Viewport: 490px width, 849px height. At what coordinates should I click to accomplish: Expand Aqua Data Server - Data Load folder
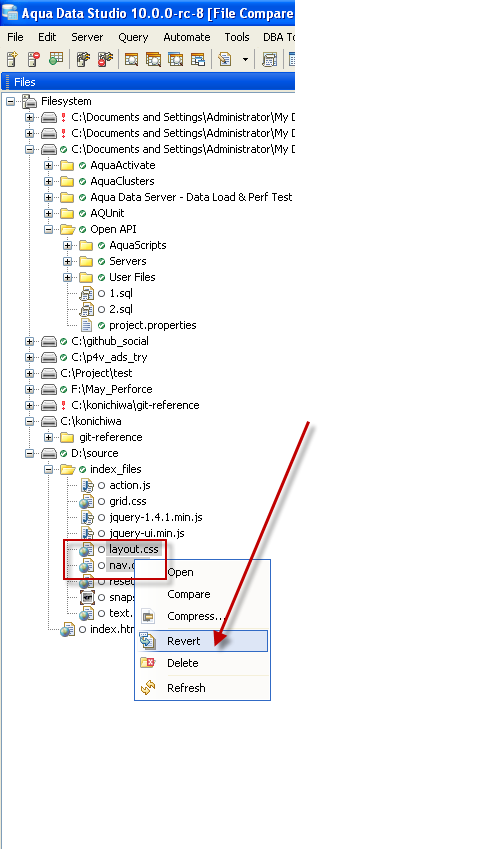49,197
